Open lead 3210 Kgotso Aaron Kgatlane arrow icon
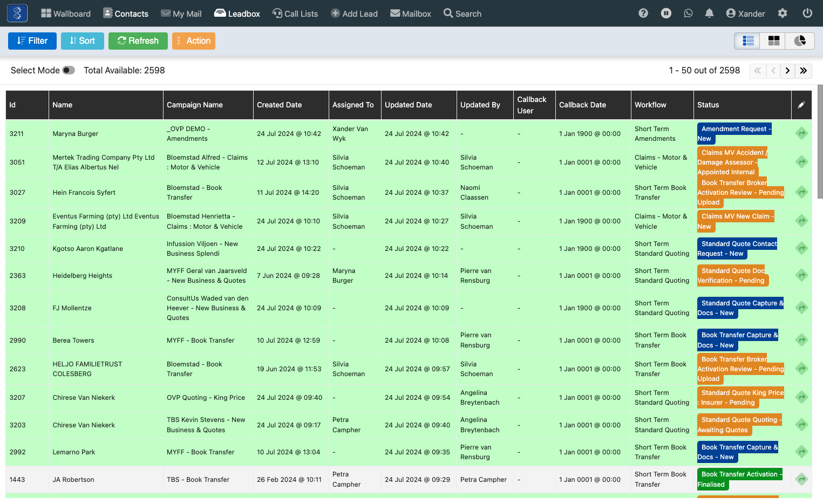This screenshot has height=504, width=823. coord(802,248)
